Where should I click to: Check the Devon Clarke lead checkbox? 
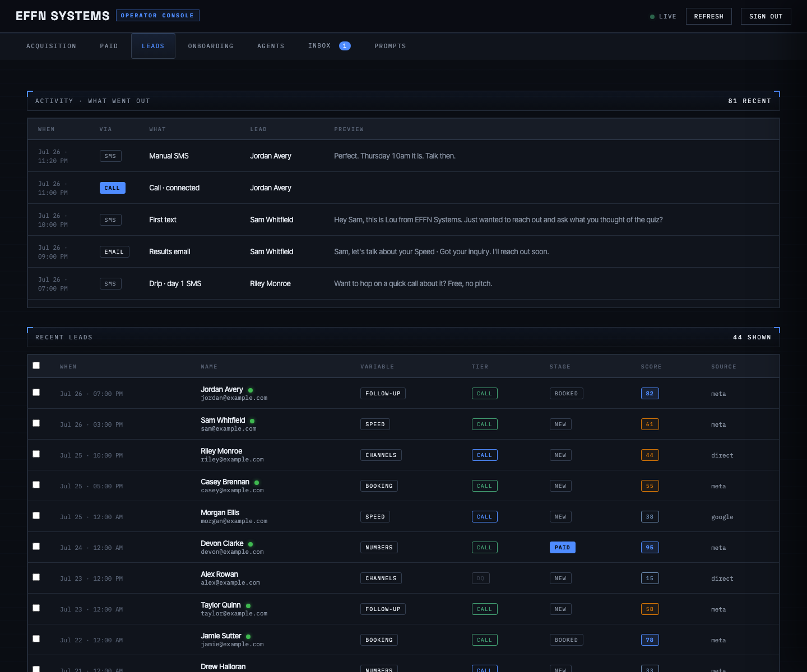click(x=36, y=547)
